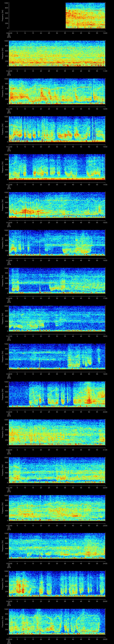Viewport: 114px width, 644px height.
Task: Click the '24:00' end tick label
Action: coord(105,563)
